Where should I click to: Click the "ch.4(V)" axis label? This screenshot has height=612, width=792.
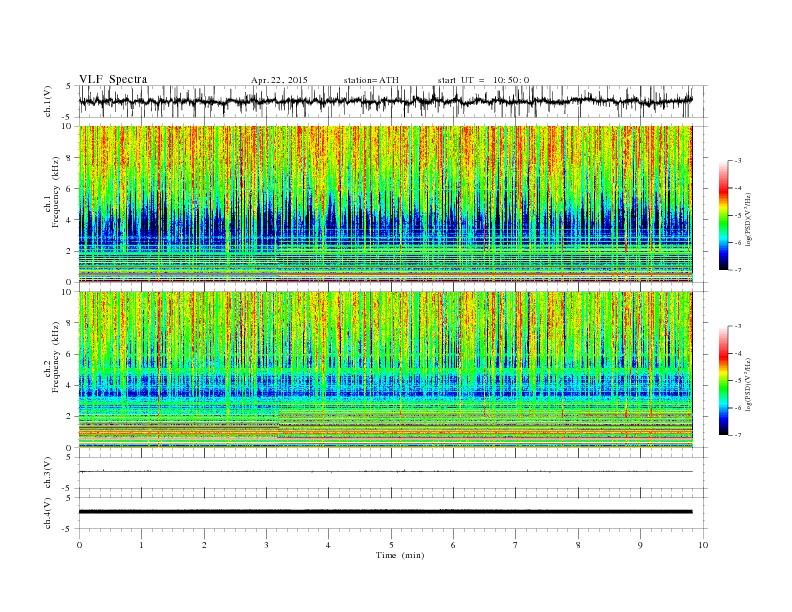(48, 513)
